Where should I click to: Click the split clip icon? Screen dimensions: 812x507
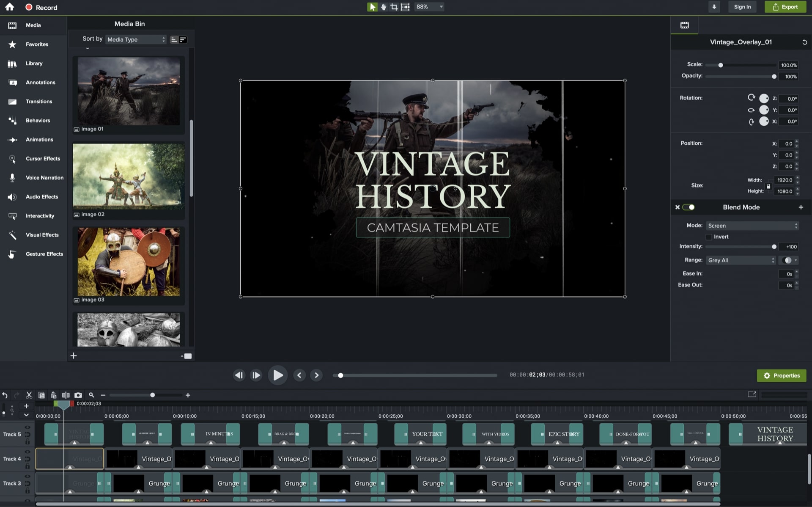[x=66, y=395]
